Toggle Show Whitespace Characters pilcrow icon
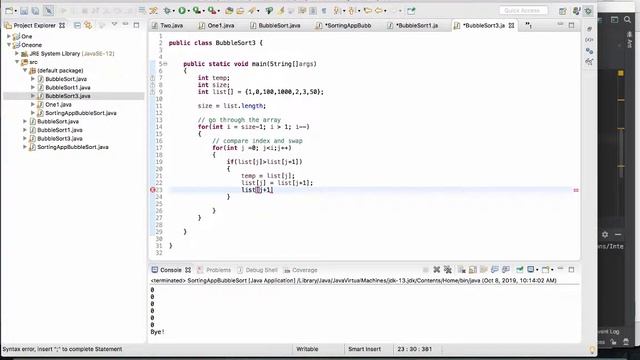 (324, 11)
